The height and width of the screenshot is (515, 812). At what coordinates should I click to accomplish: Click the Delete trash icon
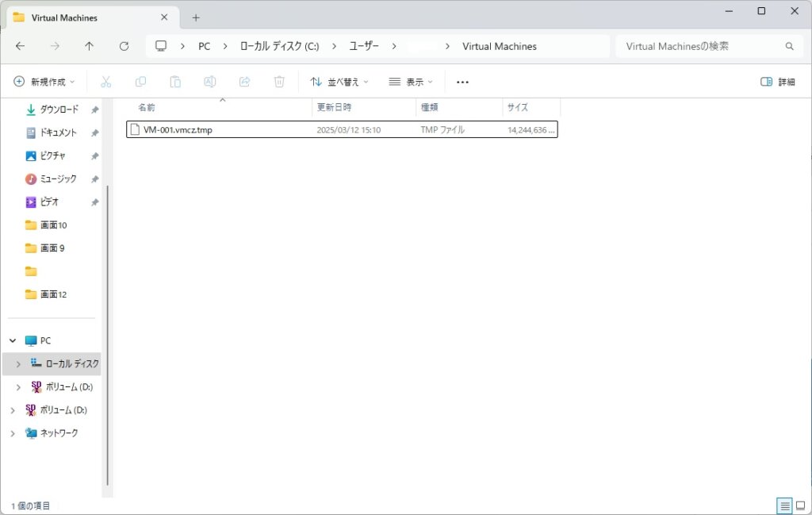(279, 82)
